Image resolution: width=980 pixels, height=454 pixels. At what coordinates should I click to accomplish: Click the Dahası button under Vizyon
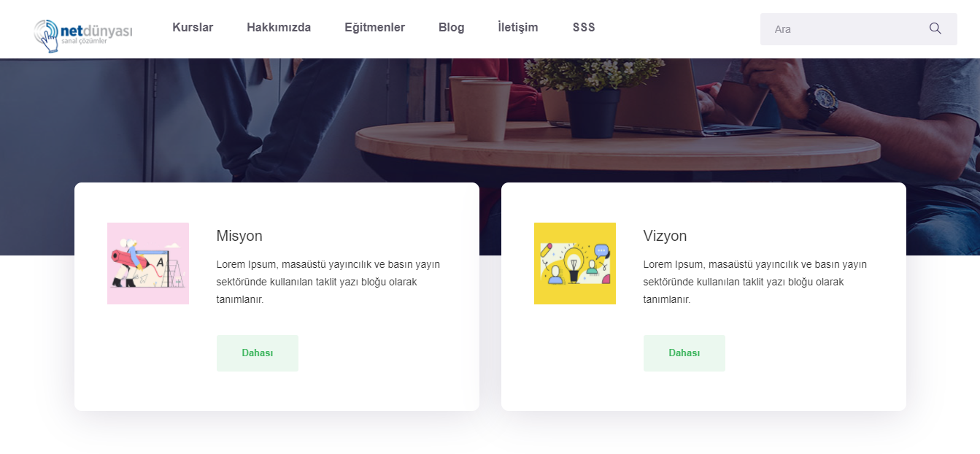(x=684, y=353)
